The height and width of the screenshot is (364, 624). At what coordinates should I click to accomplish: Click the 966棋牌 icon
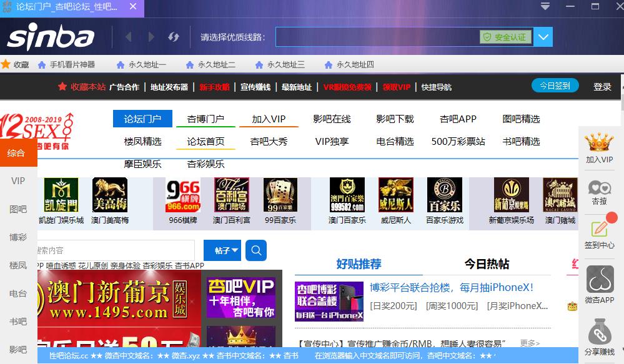(183, 195)
